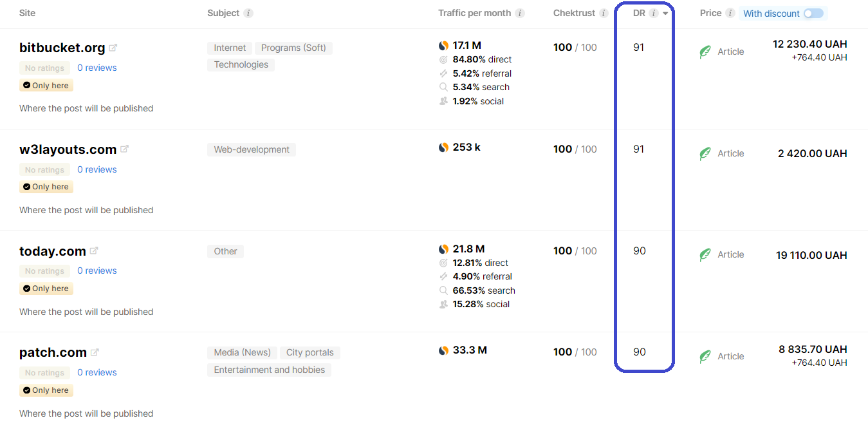This screenshot has width=868, height=427.
Task: Click the external link icon beside w3layouts.com
Action: pyautogui.click(x=125, y=148)
